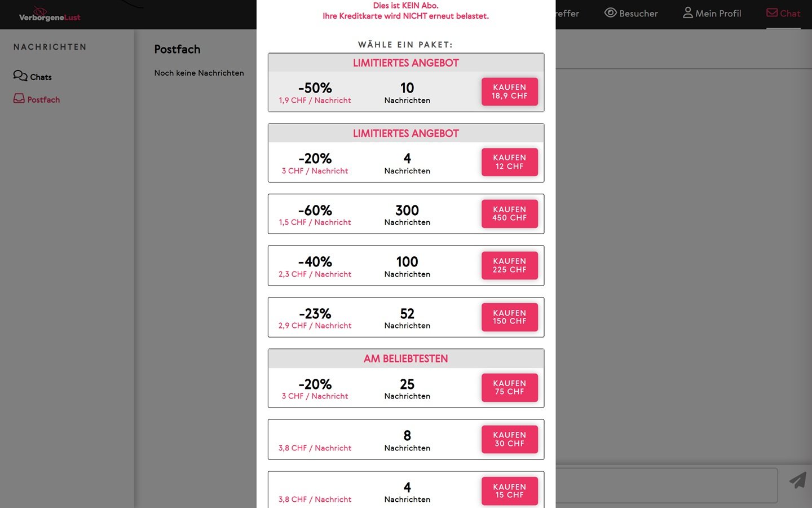
Task: Select the -60% 300 Nachrichten package row
Action: click(x=406, y=214)
